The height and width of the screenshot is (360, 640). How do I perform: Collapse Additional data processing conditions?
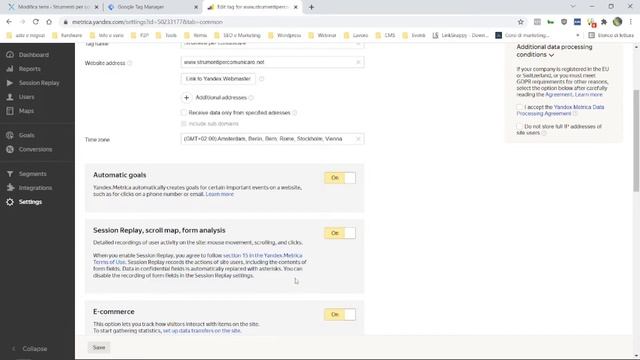[x=551, y=55]
